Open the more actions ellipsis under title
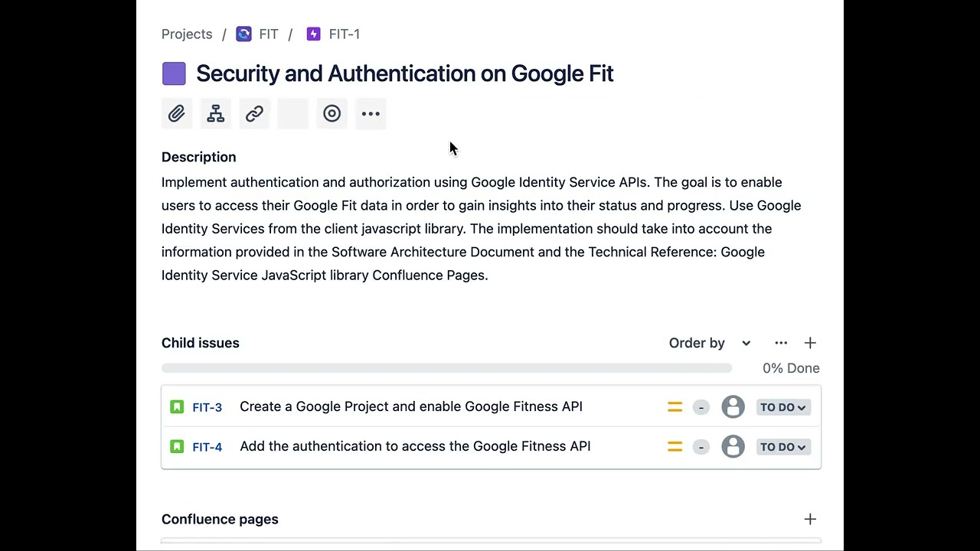This screenshot has width=980, height=551. tap(371, 114)
